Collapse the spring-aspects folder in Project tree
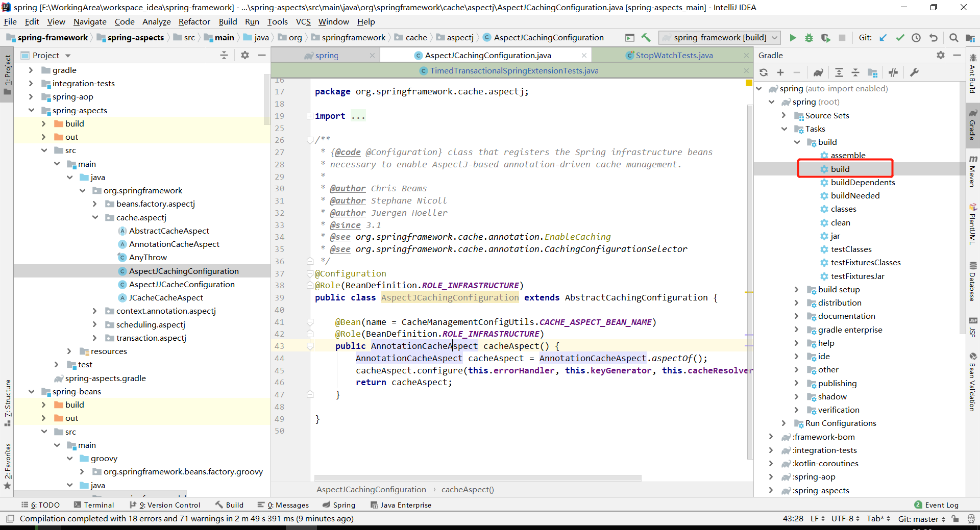The image size is (980, 530). coord(31,110)
